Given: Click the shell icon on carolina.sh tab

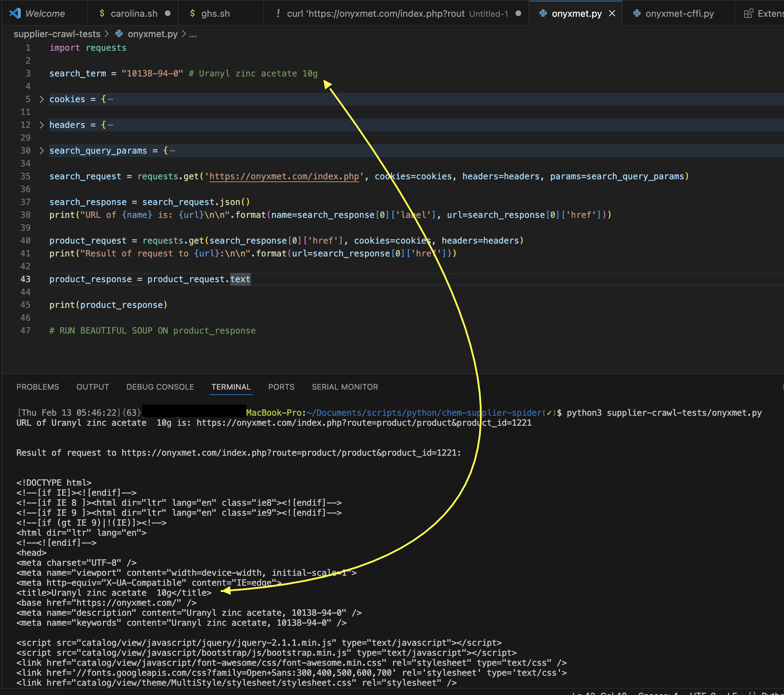Looking at the screenshot, I should pyautogui.click(x=101, y=14).
